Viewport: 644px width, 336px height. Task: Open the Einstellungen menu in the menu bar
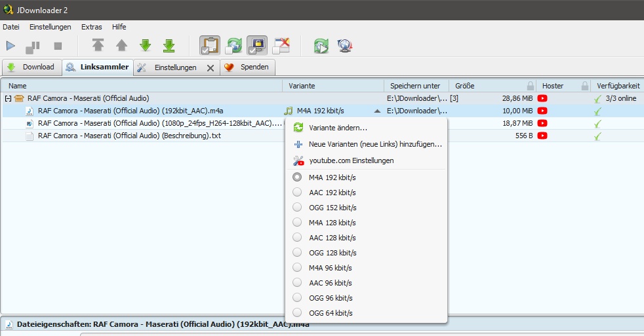coord(50,27)
